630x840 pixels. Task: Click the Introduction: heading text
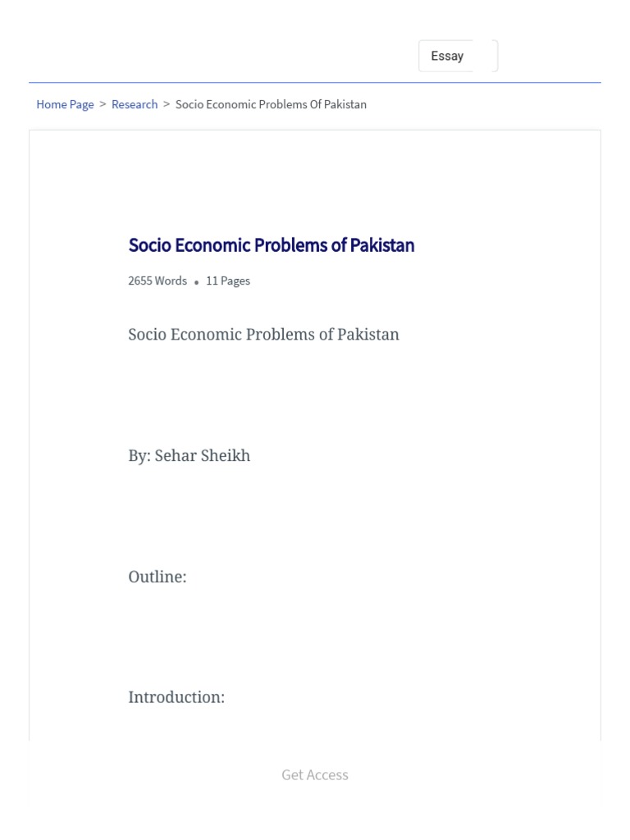point(176,697)
